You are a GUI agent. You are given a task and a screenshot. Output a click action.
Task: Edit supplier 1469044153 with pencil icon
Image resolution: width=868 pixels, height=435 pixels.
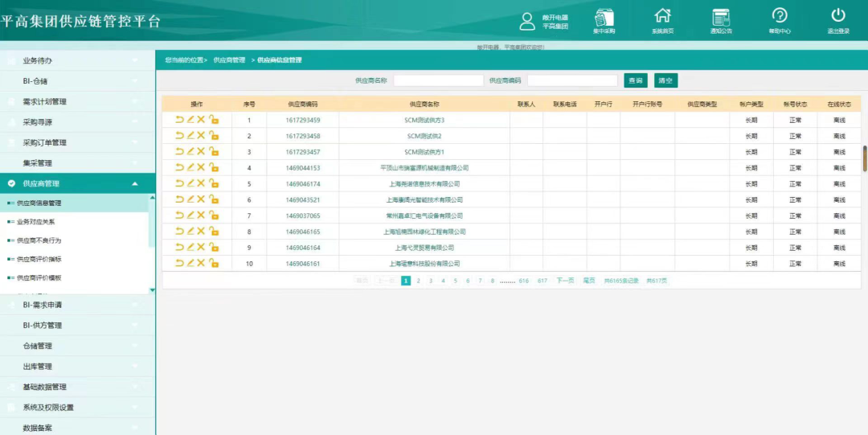click(190, 167)
